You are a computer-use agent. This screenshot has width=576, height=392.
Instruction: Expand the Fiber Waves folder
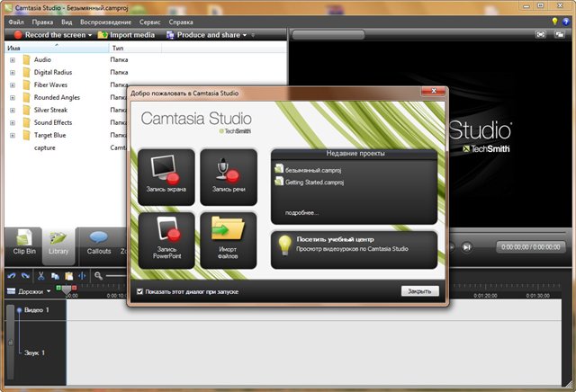point(13,85)
